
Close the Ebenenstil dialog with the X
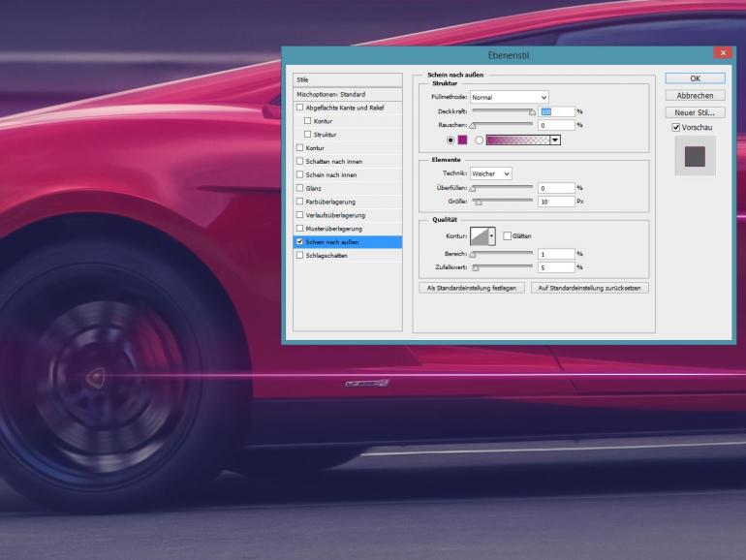722,55
